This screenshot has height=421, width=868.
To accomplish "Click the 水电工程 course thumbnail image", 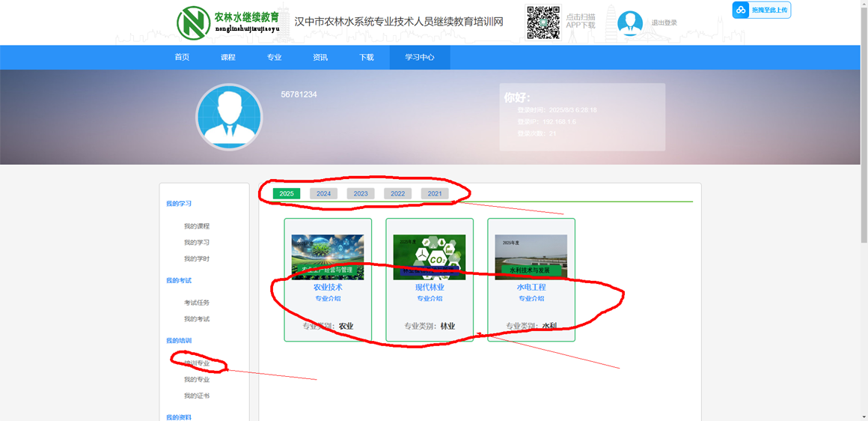I will click(531, 257).
